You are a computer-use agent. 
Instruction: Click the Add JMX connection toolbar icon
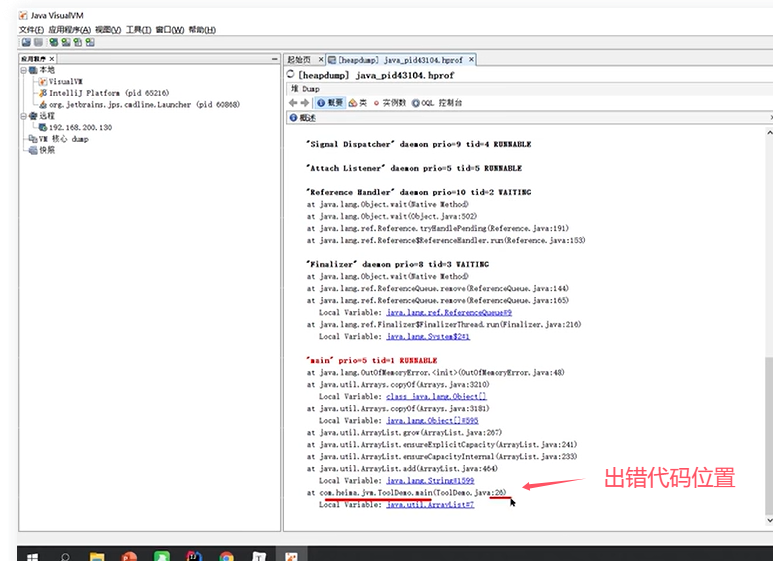(x=53, y=42)
